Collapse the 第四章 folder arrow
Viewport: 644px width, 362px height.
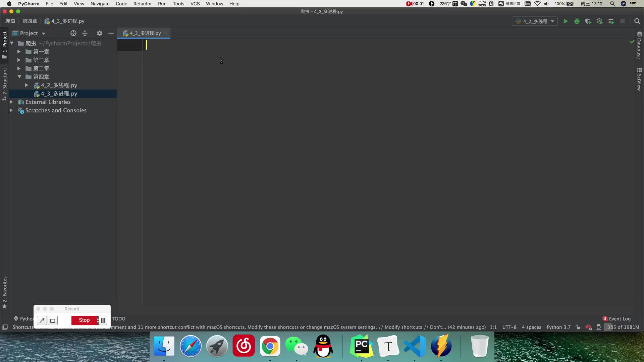point(19,77)
